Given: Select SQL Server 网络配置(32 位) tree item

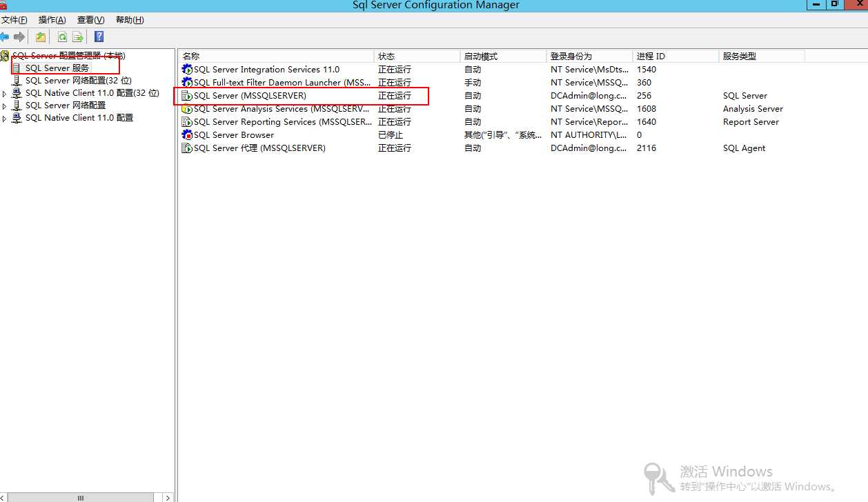Looking at the screenshot, I should point(78,81).
